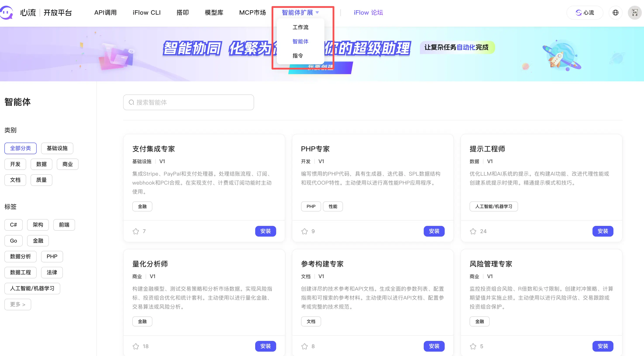
Task: Click the 心流 button in header
Action: pyautogui.click(x=584, y=12)
